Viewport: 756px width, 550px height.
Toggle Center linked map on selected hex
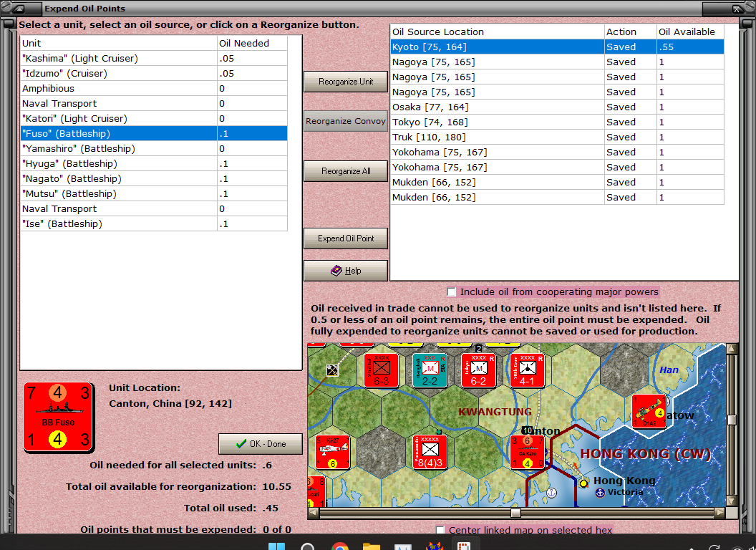tap(440, 530)
